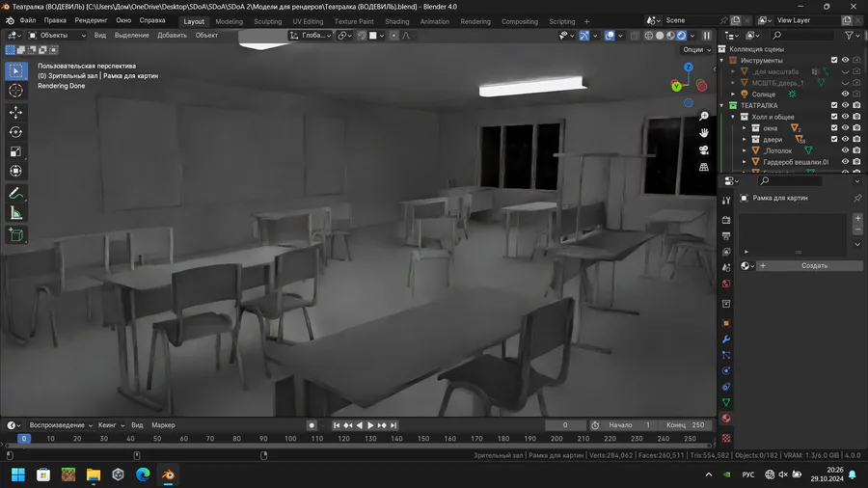
Task: Open the Рендеринг menu
Action: 91,20
